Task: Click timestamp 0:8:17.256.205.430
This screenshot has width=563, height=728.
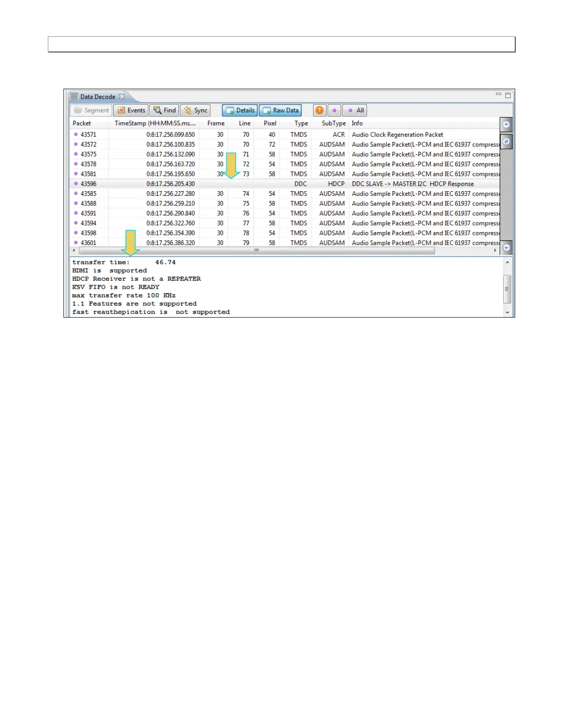Action: [171, 184]
